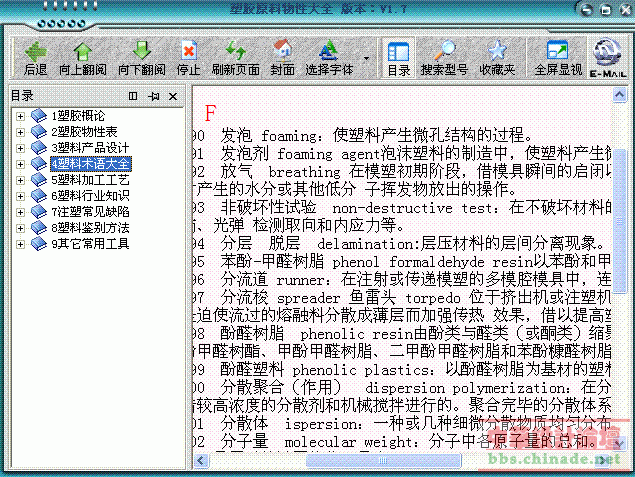Expand the 5塑料加工工艺 tree node

click(x=20, y=180)
